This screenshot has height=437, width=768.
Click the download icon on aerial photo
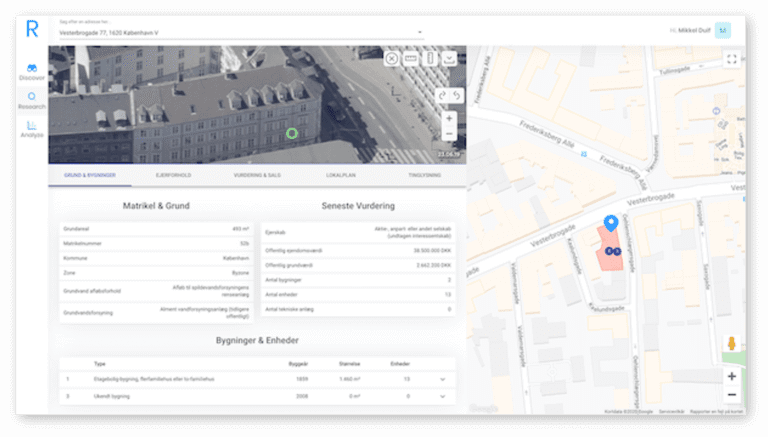coord(449,59)
